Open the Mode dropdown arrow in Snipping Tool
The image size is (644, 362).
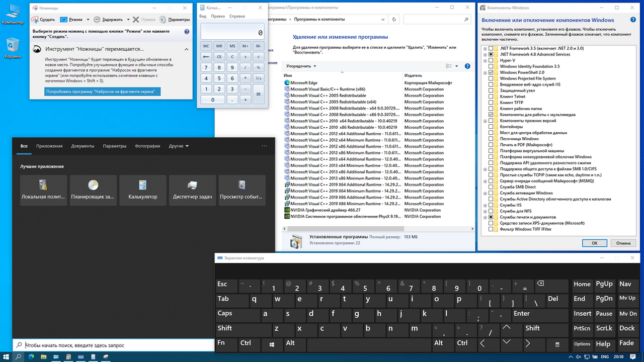[88, 20]
